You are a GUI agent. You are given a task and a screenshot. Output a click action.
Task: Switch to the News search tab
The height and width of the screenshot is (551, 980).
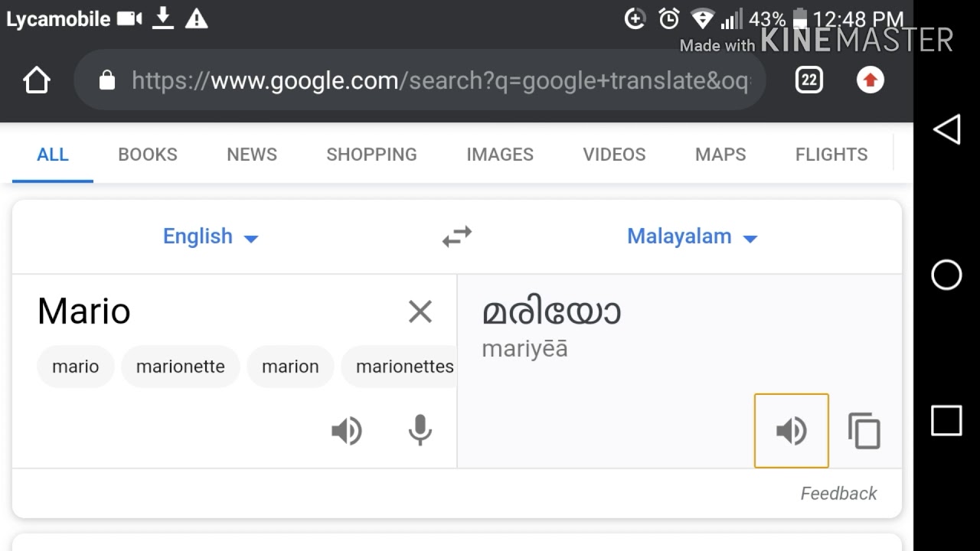252,155
